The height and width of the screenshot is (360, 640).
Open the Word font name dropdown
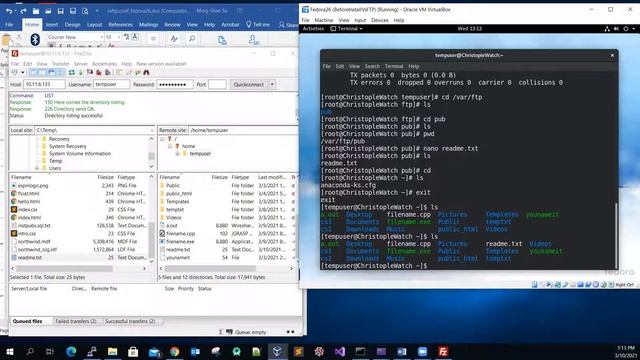coord(102,37)
